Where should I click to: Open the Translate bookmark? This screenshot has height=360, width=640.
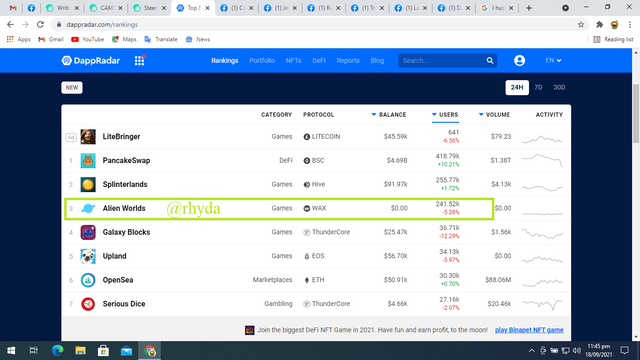tap(161, 39)
